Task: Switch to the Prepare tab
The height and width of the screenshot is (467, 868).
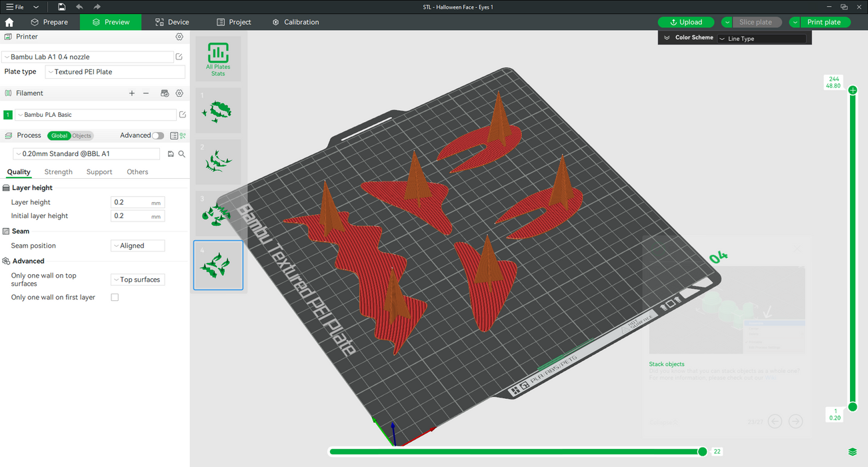Action: tap(49, 22)
